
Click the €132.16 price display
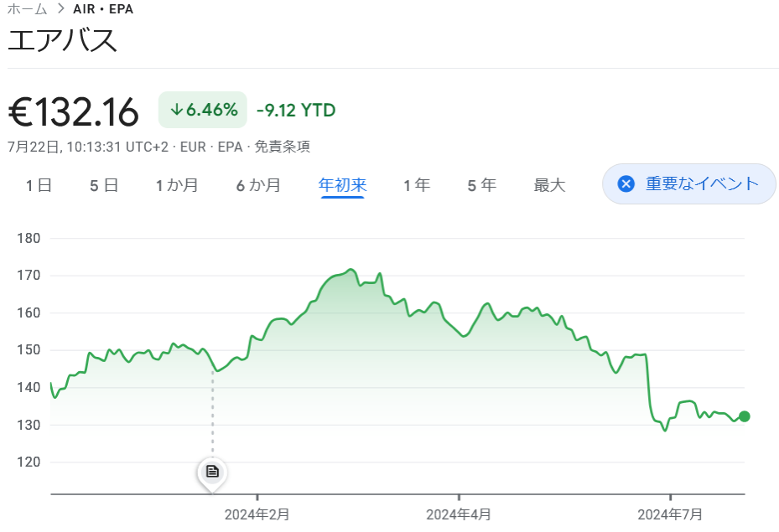pos(73,110)
